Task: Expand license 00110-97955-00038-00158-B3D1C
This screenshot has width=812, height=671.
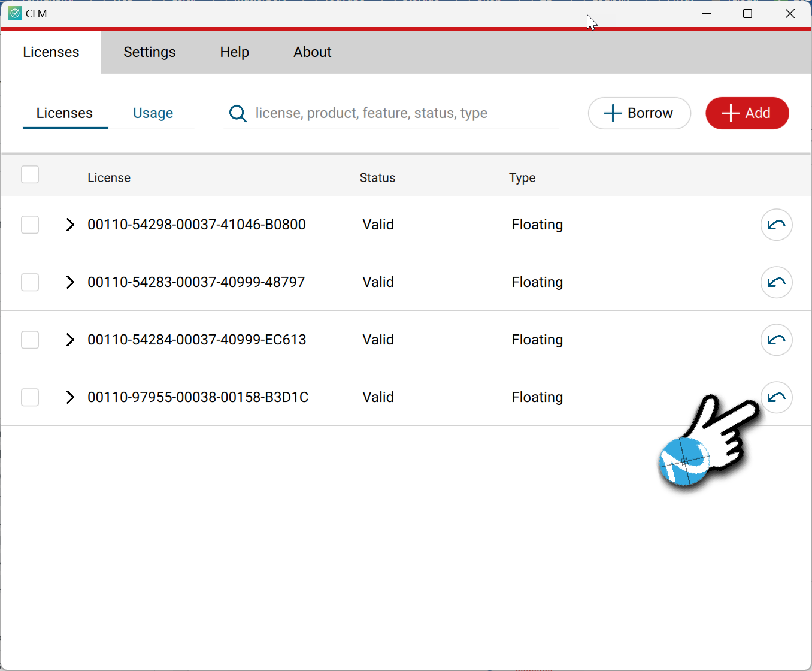Action: click(70, 397)
